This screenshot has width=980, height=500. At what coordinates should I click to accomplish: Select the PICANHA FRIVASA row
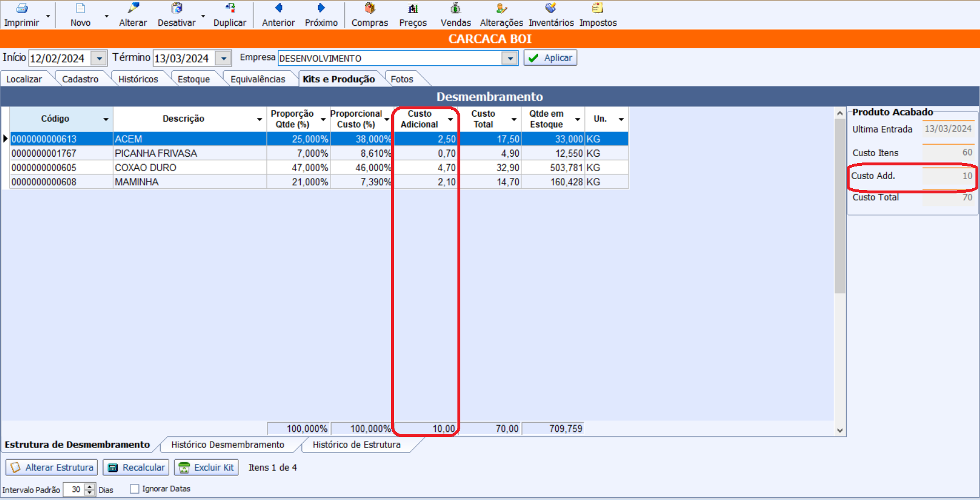click(x=156, y=153)
